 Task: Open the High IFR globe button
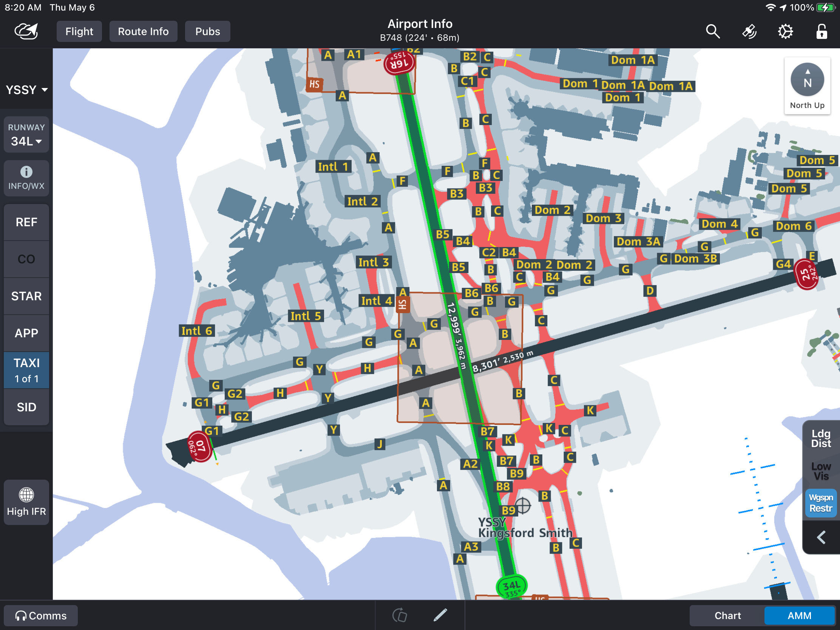pos(26,502)
